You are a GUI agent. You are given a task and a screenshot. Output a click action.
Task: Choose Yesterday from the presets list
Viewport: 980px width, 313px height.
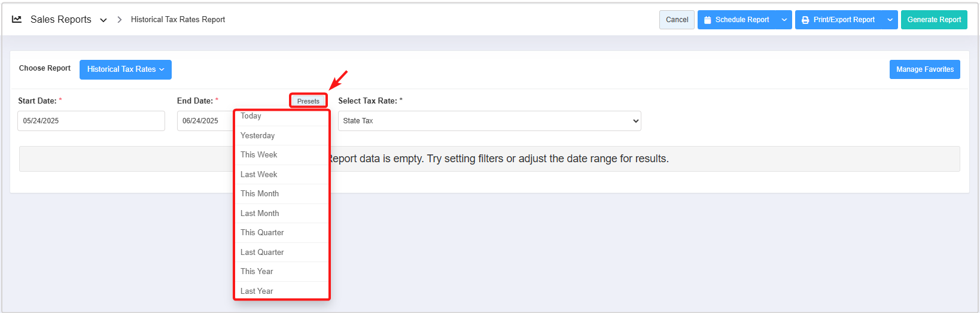tap(258, 136)
